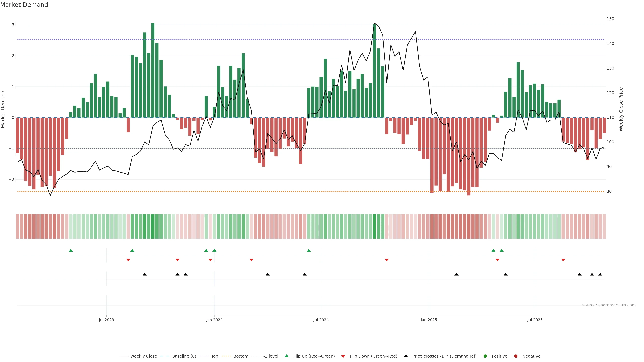Click the rightmost black price-cross triangle marker
The image size is (644, 362).
600,274
